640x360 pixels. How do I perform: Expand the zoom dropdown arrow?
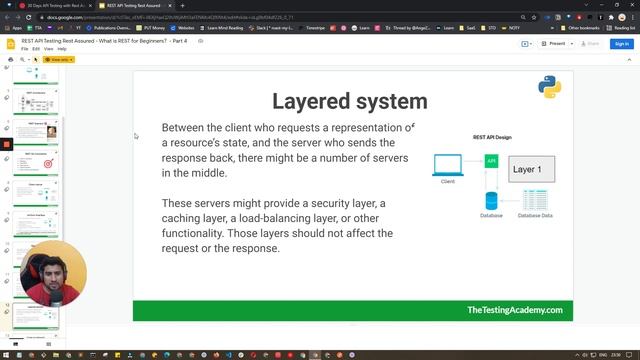pos(29,60)
